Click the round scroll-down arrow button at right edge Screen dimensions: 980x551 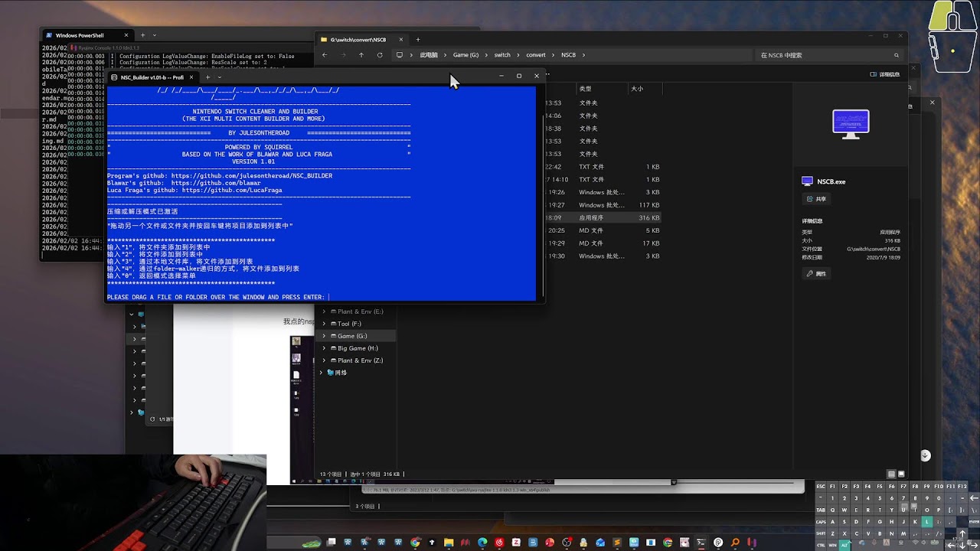point(925,455)
